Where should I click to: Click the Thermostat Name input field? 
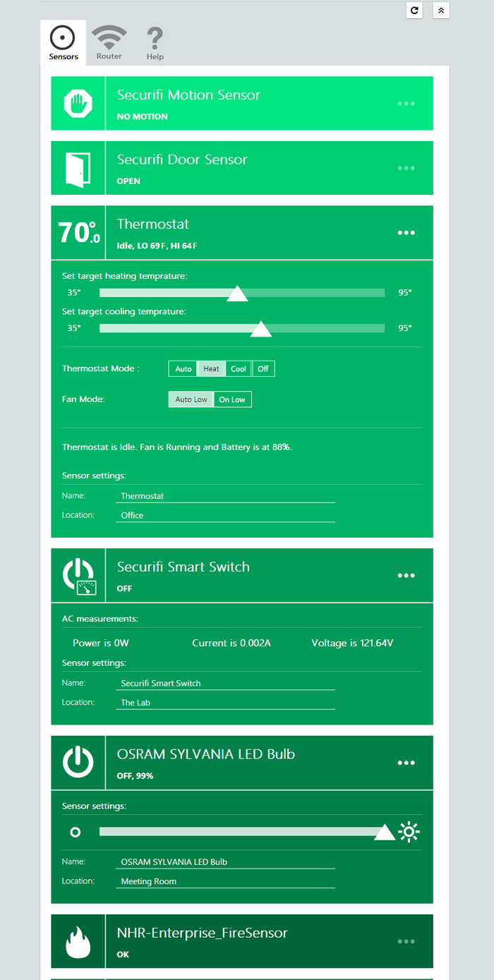225,496
